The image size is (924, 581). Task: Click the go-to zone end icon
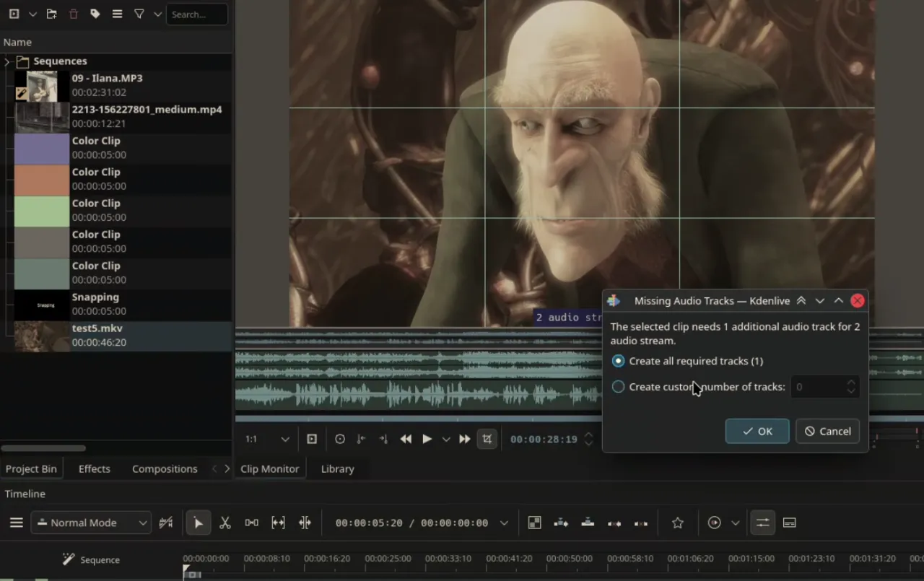tap(383, 439)
